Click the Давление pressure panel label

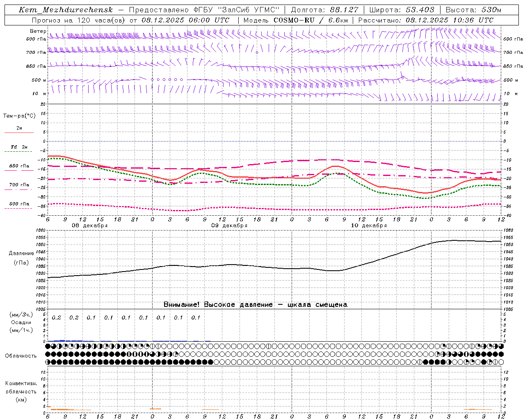click(x=21, y=253)
